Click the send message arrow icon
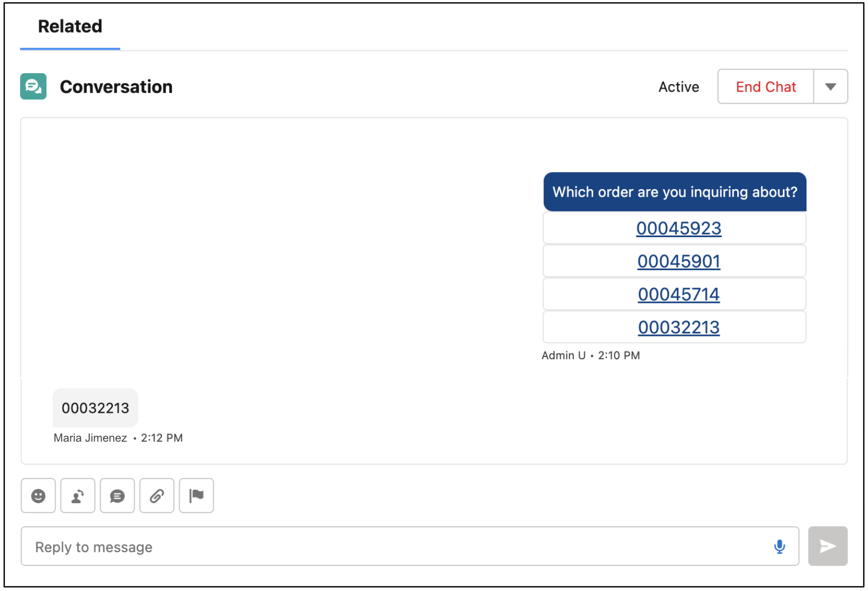 coord(828,546)
